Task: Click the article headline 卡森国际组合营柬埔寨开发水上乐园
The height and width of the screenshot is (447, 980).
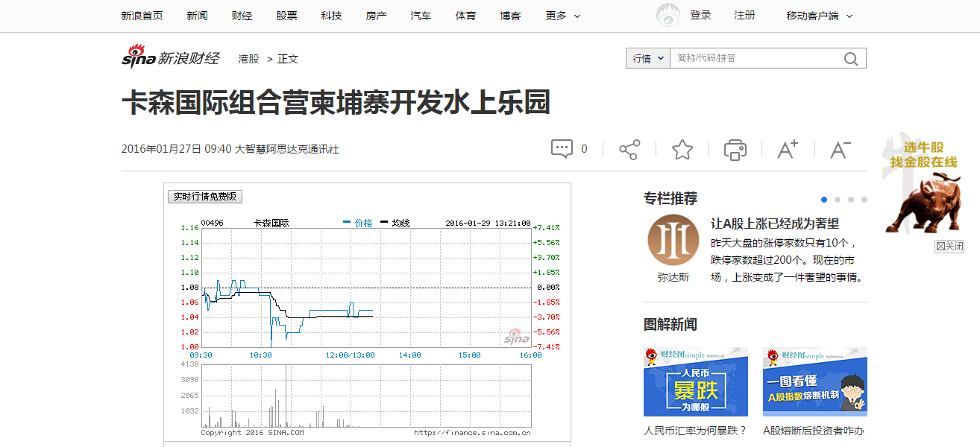Action: click(336, 103)
